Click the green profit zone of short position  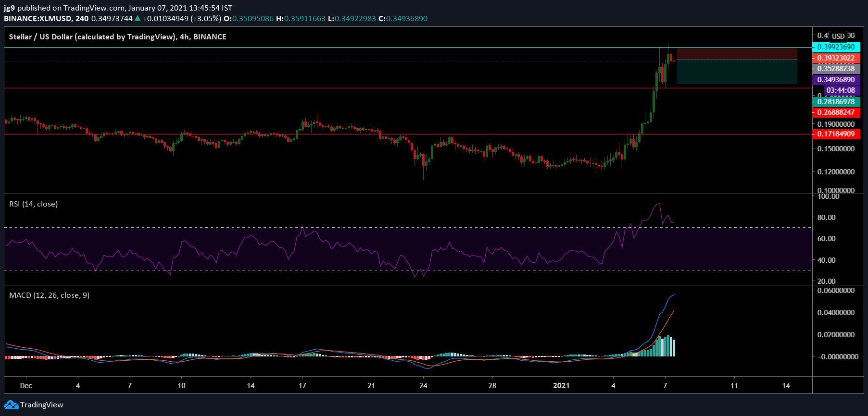pyautogui.click(x=737, y=72)
